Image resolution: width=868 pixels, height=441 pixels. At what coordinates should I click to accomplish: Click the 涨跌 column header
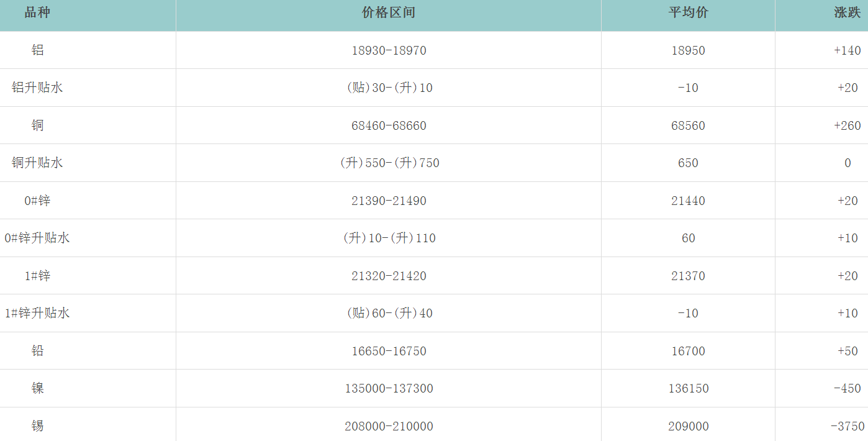[x=847, y=13]
